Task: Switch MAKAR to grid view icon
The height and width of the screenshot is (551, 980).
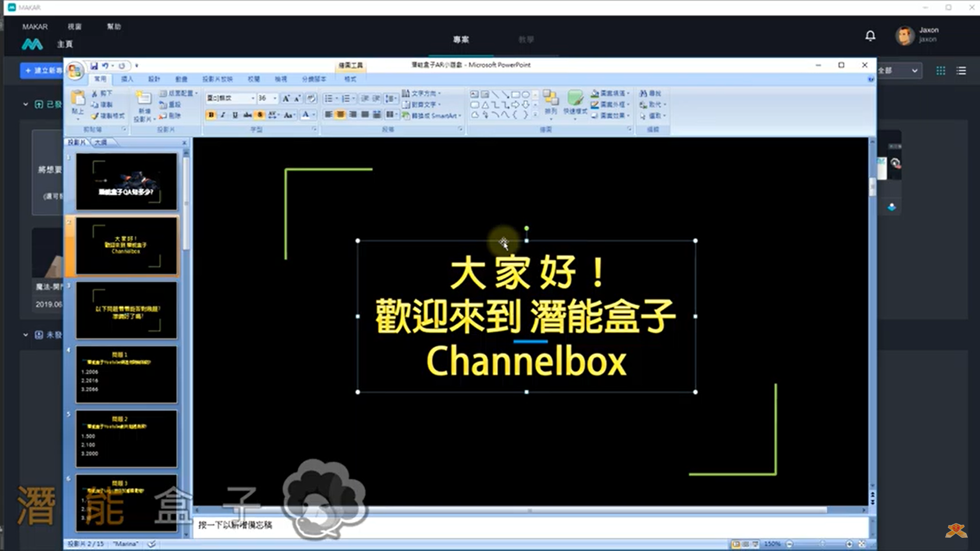Action: click(x=941, y=71)
